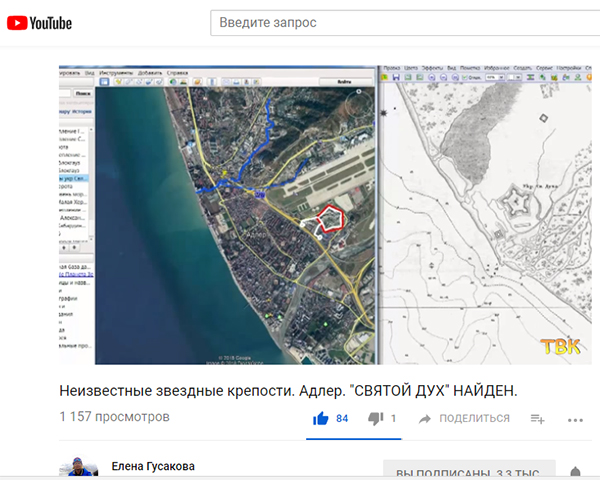This screenshot has height=480, width=600.
Task: Open Елена Гусакова channel avatar
Action: pyautogui.click(x=78, y=466)
